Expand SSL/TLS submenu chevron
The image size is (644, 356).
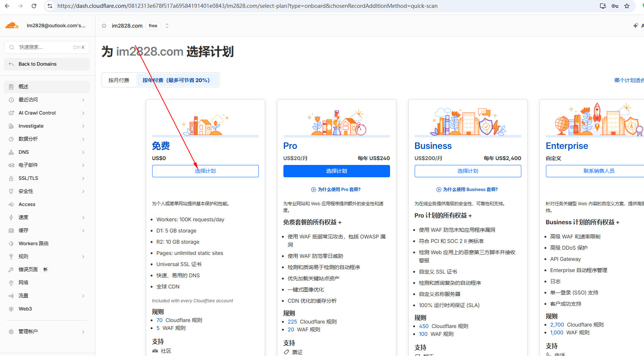(x=83, y=178)
